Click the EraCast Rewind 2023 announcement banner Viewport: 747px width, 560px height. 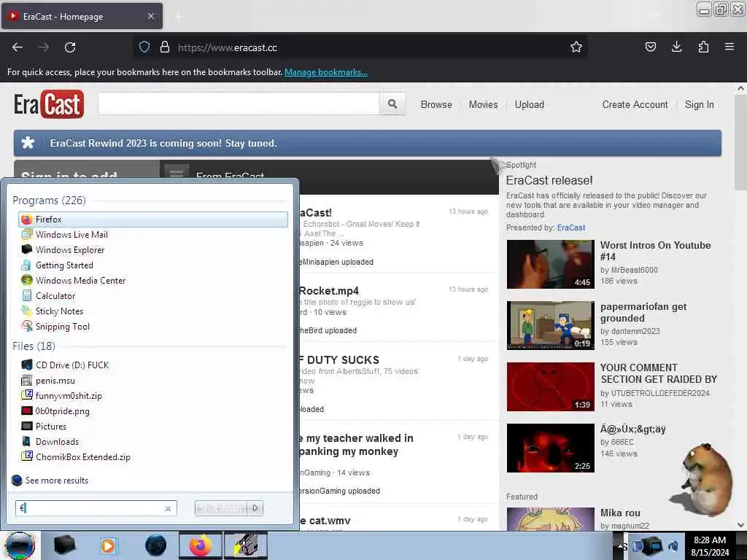368,144
